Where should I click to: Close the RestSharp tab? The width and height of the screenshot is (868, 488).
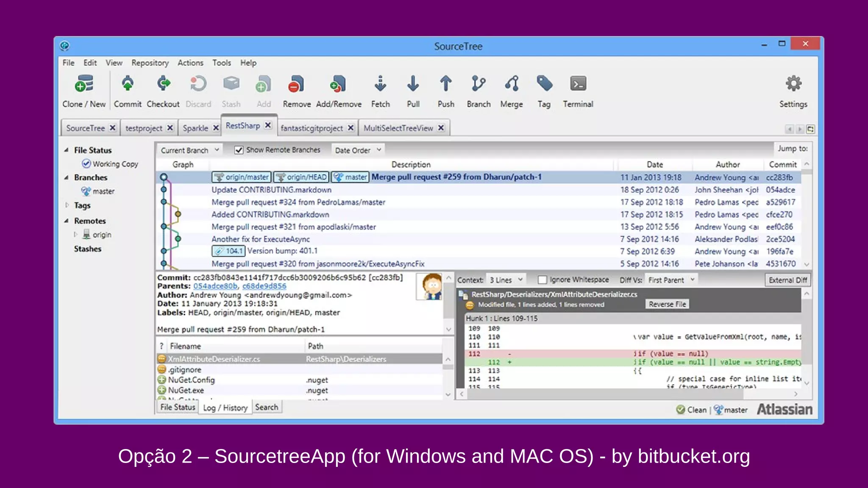tap(268, 125)
